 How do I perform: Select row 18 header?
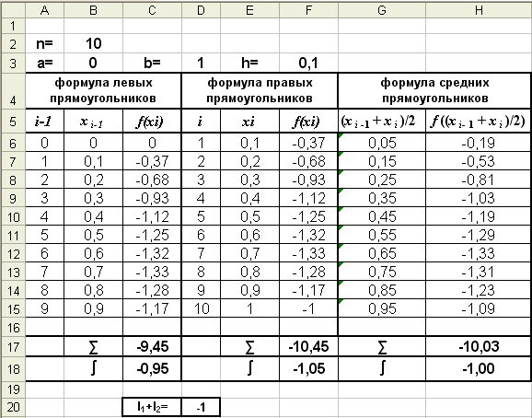pyautogui.click(x=13, y=368)
